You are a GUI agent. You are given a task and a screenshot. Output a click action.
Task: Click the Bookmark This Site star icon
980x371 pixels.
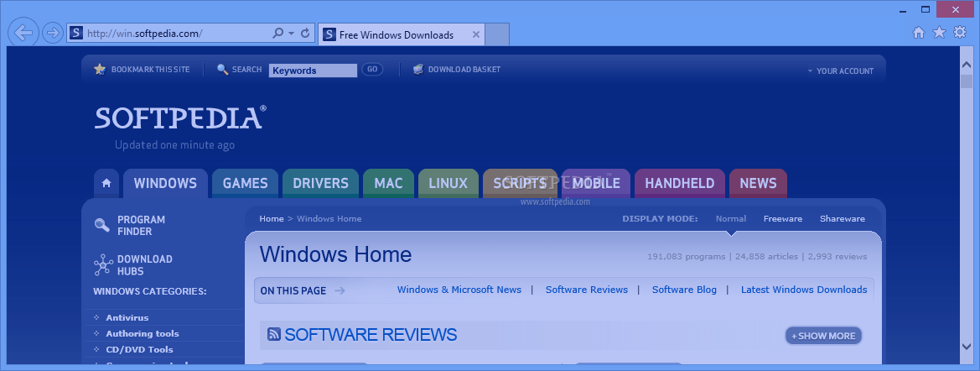pyautogui.click(x=100, y=70)
